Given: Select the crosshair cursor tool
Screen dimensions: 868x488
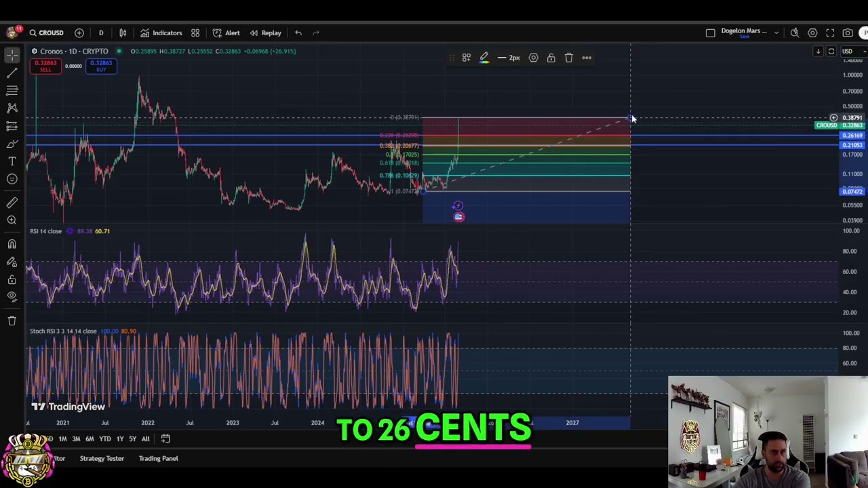Looking at the screenshot, I should pos(12,56).
